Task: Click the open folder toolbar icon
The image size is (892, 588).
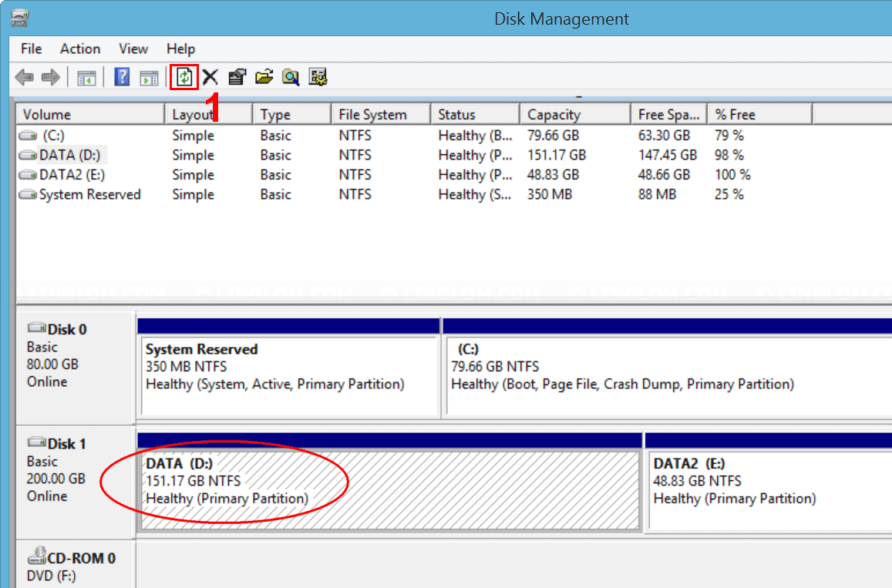Action: (264, 77)
